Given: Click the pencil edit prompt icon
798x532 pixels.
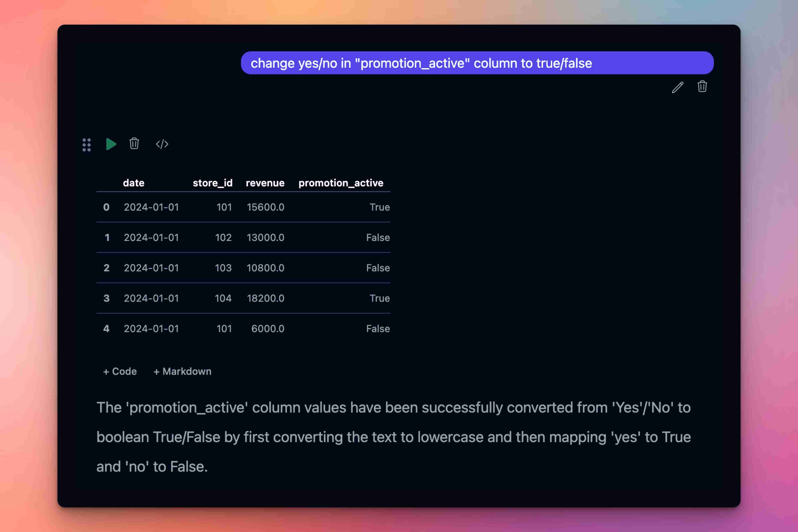Looking at the screenshot, I should (678, 87).
